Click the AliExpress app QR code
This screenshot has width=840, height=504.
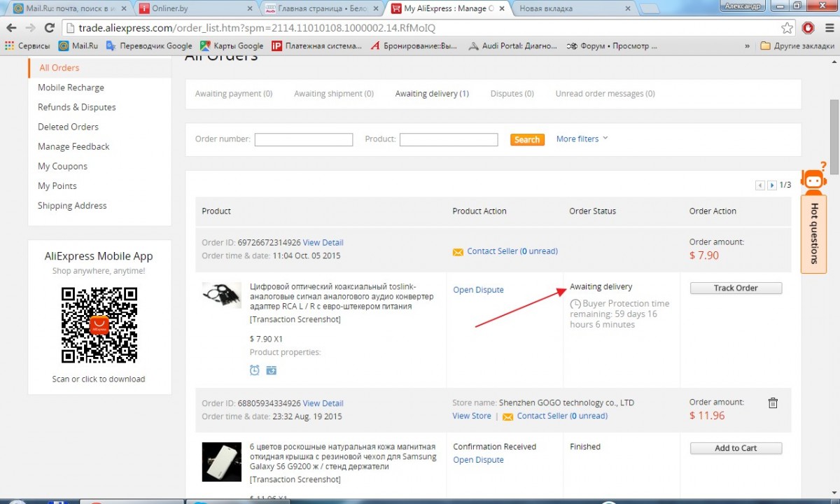(x=99, y=325)
